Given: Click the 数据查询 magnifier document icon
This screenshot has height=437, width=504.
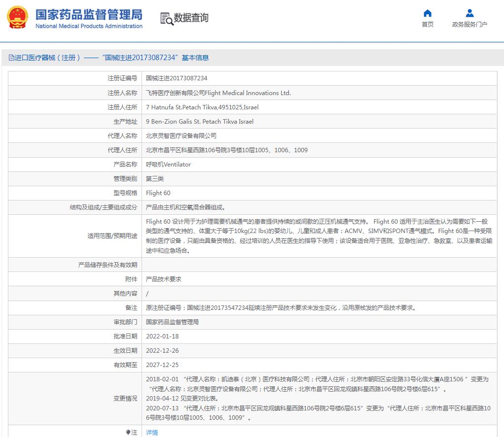Looking at the screenshot, I should [x=167, y=18].
